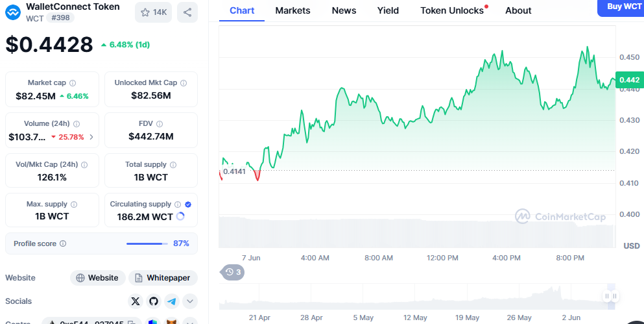
Task: Show Market cap info tooltip icon
Action: pyautogui.click(x=73, y=83)
